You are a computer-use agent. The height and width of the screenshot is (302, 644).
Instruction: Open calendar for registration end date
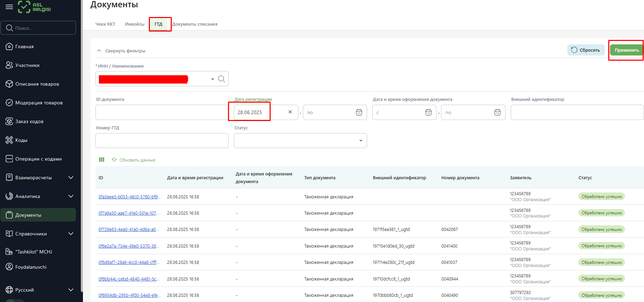point(359,112)
